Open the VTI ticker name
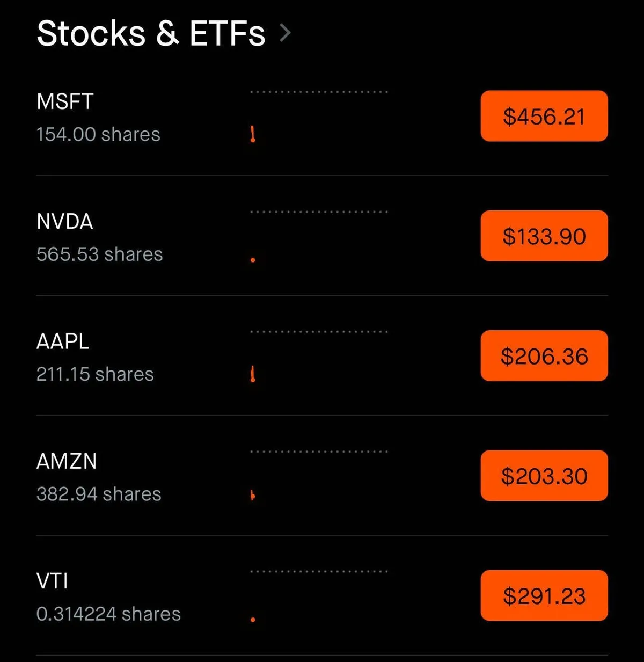 point(52,581)
